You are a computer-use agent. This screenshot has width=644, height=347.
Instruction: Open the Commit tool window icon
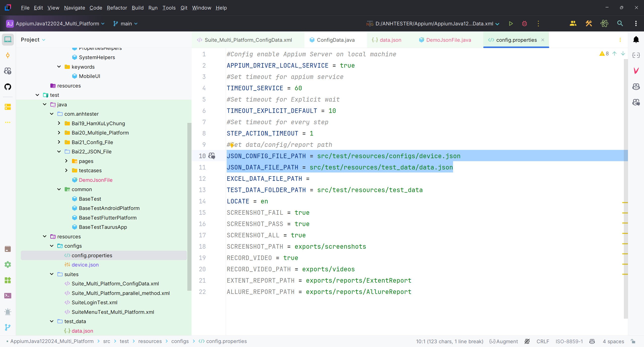click(x=8, y=55)
